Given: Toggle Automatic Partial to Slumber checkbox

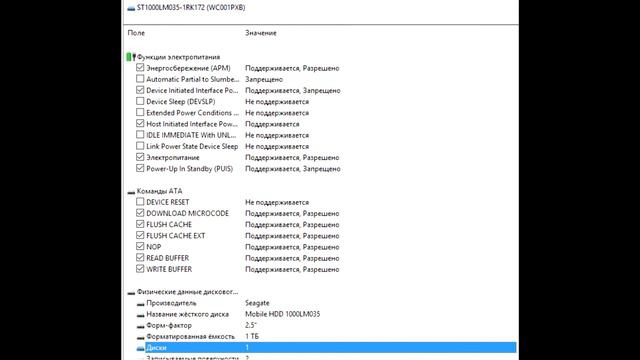Looking at the screenshot, I should point(140,78).
